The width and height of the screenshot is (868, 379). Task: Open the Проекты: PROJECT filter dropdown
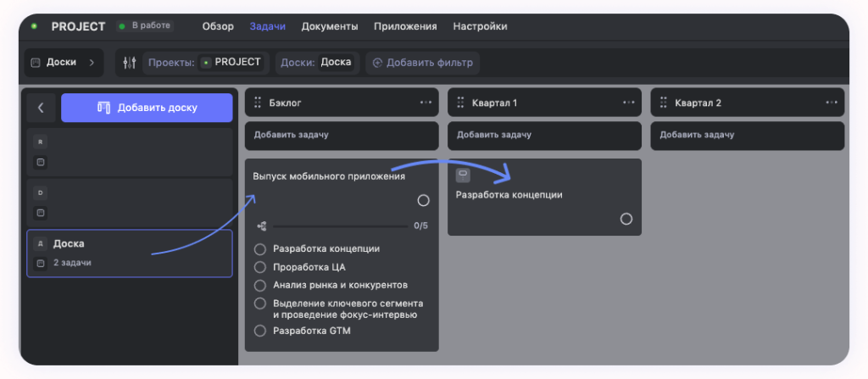(x=205, y=63)
